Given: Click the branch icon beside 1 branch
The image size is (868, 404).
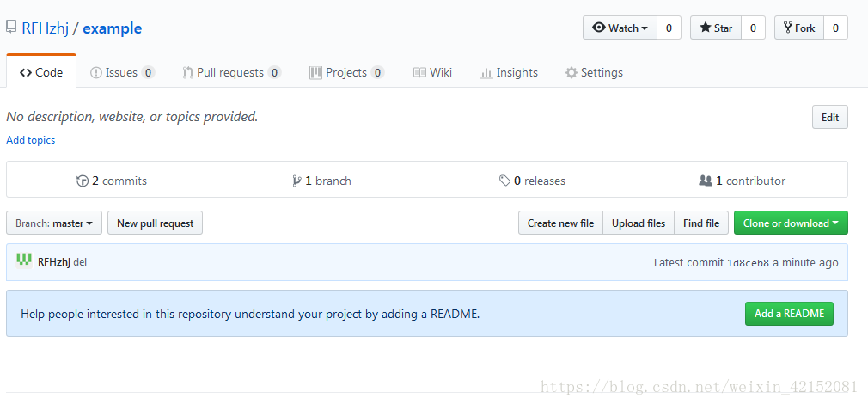Looking at the screenshot, I should tap(296, 181).
